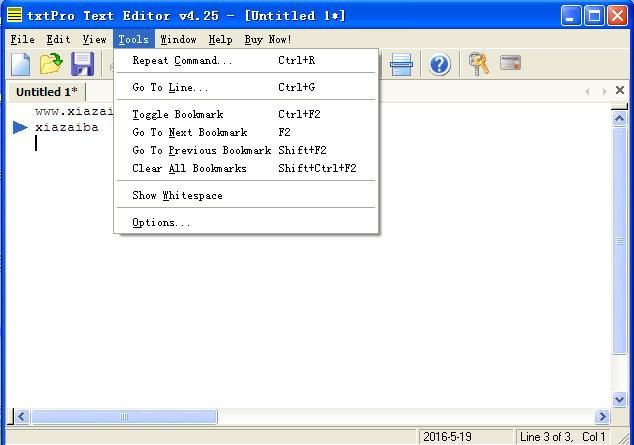This screenshot has width=634, height=445.
Task: Open the File menu
Action: pos(23,39)
